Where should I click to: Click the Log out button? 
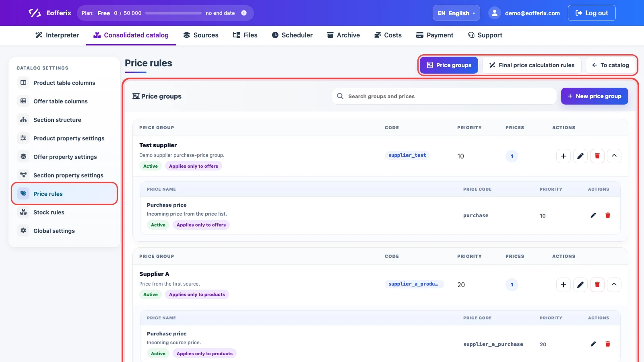pos(592,13)
